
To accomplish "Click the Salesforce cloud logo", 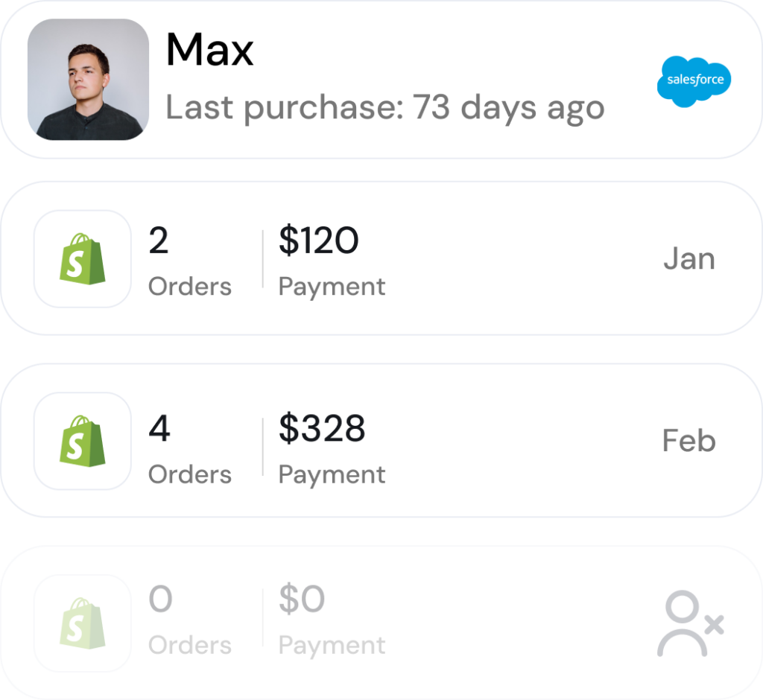I will click(694, 80).
